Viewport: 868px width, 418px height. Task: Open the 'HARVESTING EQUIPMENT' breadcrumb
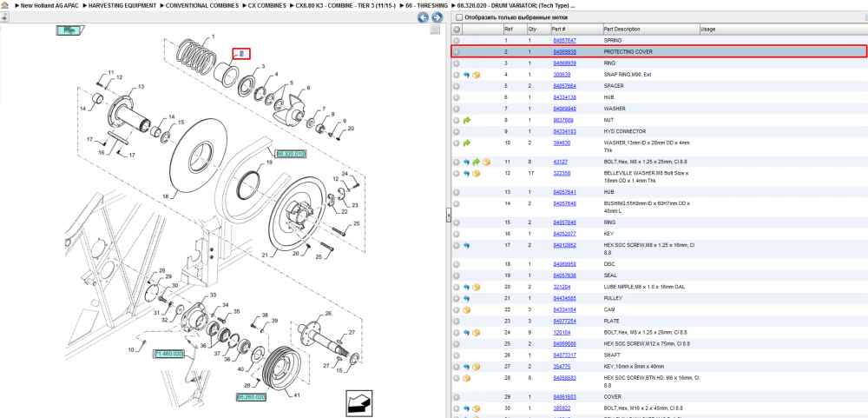coord(122,5)
